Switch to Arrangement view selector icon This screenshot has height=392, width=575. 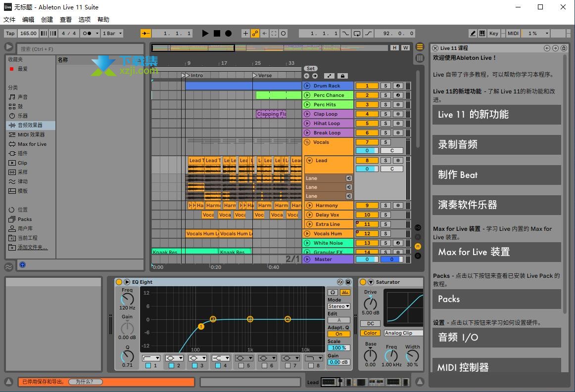point(420,47)
